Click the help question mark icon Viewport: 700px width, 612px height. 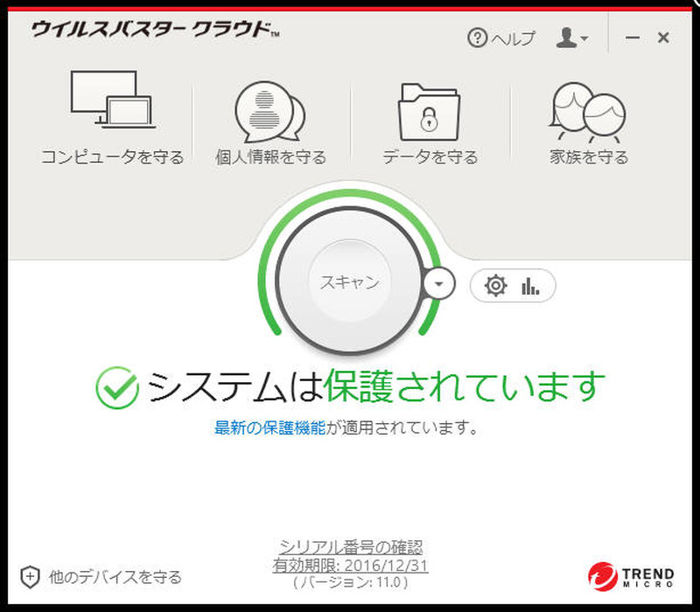pos(477,38)
